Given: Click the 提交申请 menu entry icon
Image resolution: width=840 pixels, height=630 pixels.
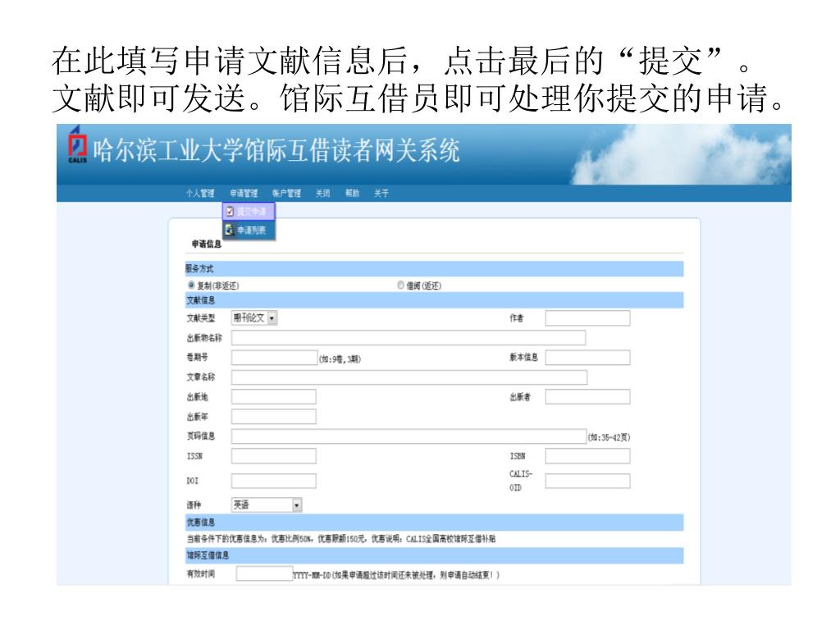Looking at the screenshot, I should click(x=230, y=212).
